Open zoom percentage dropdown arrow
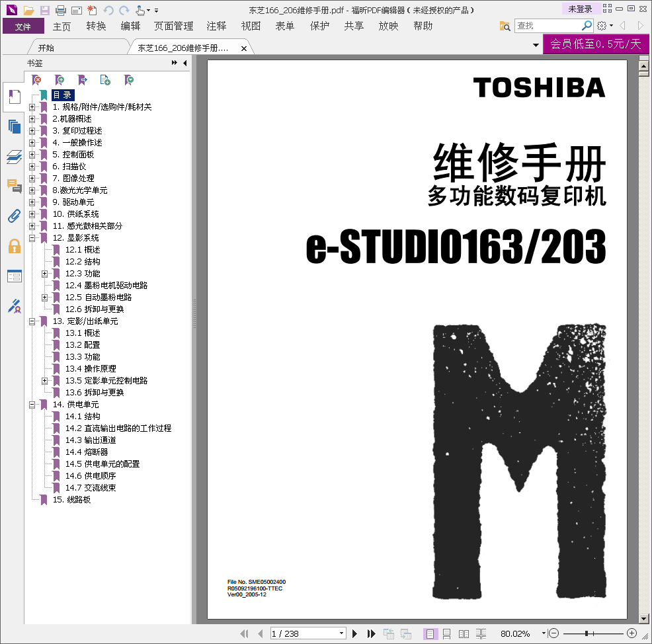Screen dimensions: 652x644 point(544,633)
